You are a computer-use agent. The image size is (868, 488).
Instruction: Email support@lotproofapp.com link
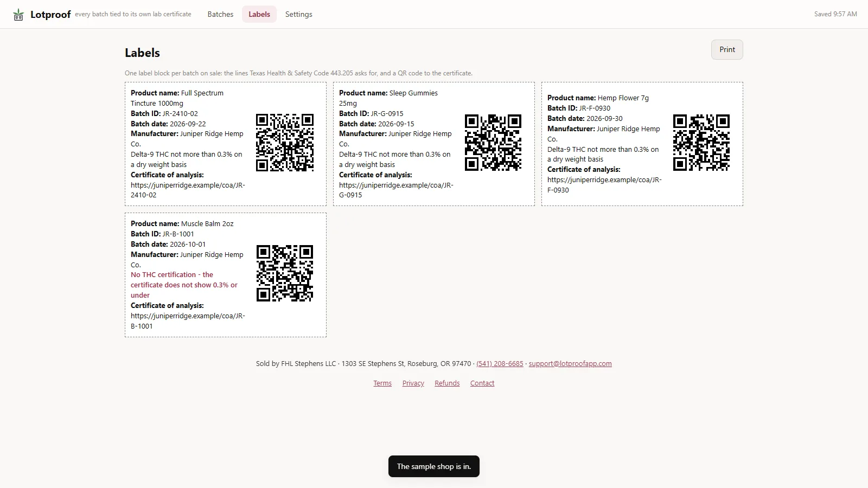[x=570, y=364]
